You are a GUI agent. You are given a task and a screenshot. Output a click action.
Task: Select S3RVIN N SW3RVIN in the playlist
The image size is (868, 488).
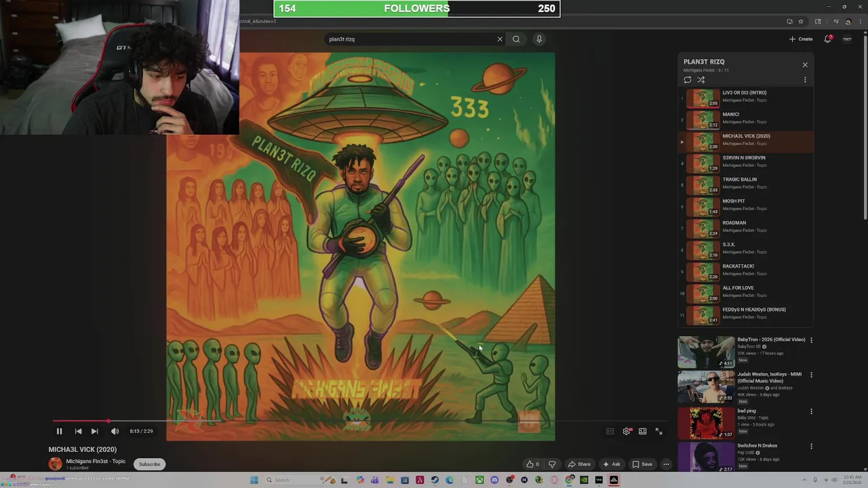point(746,163)
